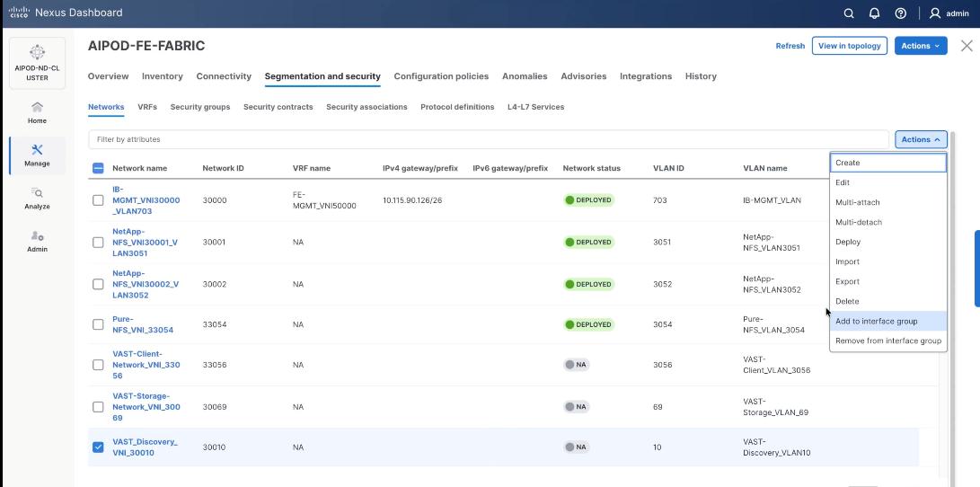Open the Security associations sub-tab

coord(366,107)
